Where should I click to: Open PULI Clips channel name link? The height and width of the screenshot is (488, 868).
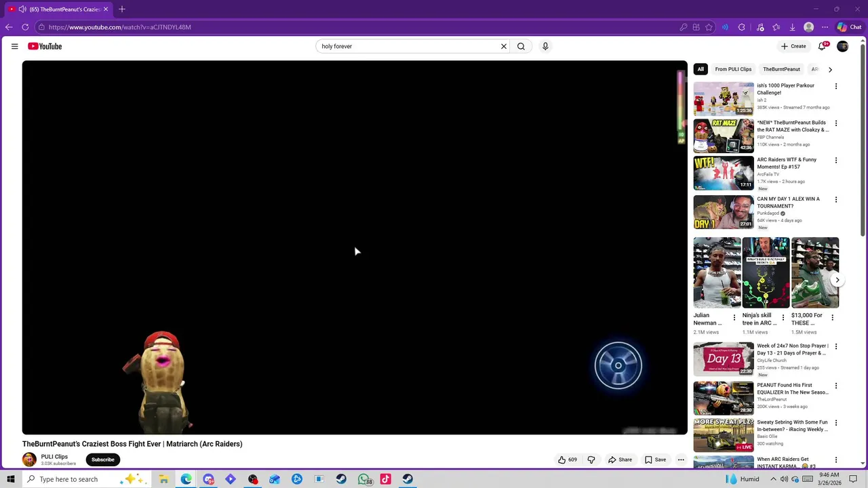54,457
